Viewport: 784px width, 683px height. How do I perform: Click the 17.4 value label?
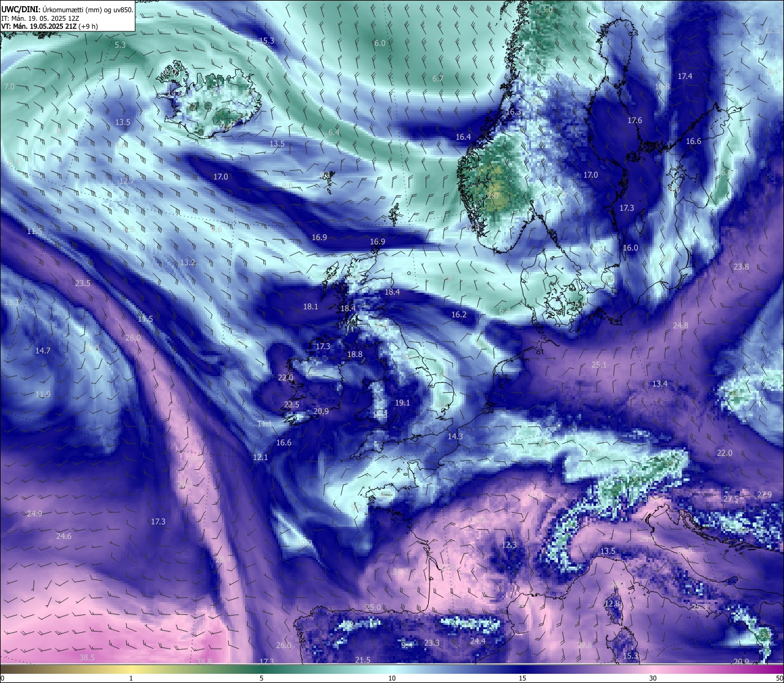point(685,76)
